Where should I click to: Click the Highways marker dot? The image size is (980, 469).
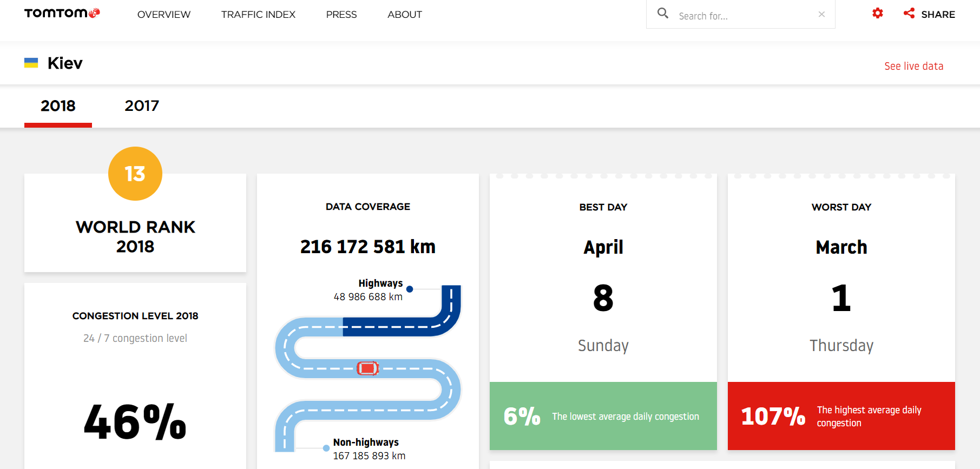tap(410, 289)
